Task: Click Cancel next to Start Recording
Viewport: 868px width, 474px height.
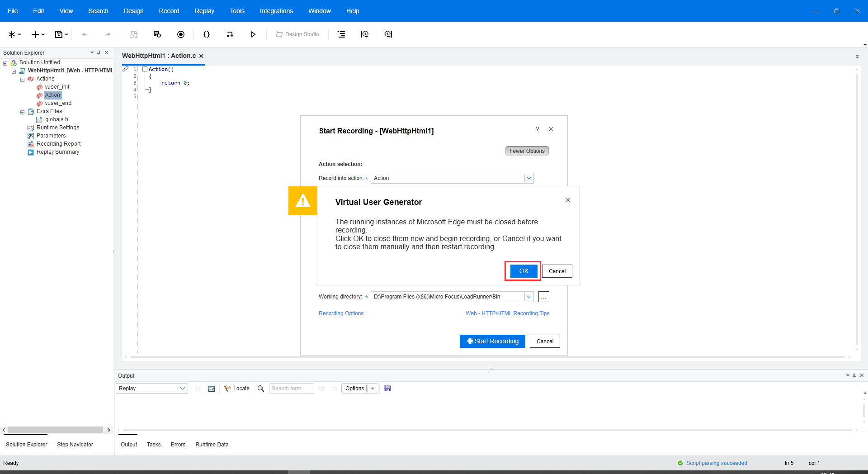Action: pyautogui.click(x=545, y=341)
